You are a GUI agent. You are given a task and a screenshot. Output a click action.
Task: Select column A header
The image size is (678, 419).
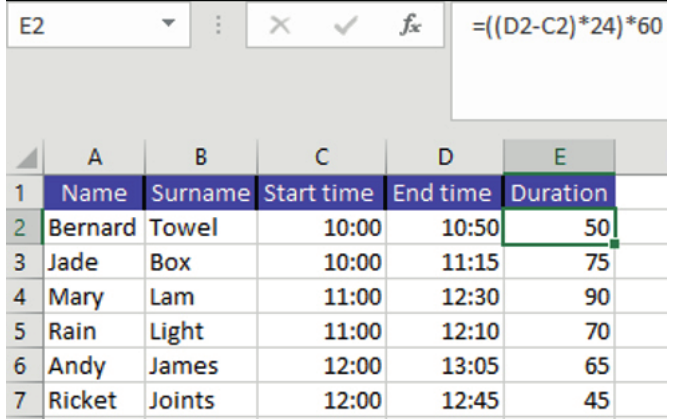click(x=94, y=157)
